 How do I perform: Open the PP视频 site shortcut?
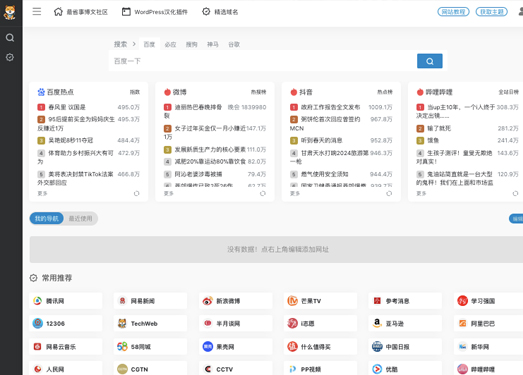click(x=320, y=369)
